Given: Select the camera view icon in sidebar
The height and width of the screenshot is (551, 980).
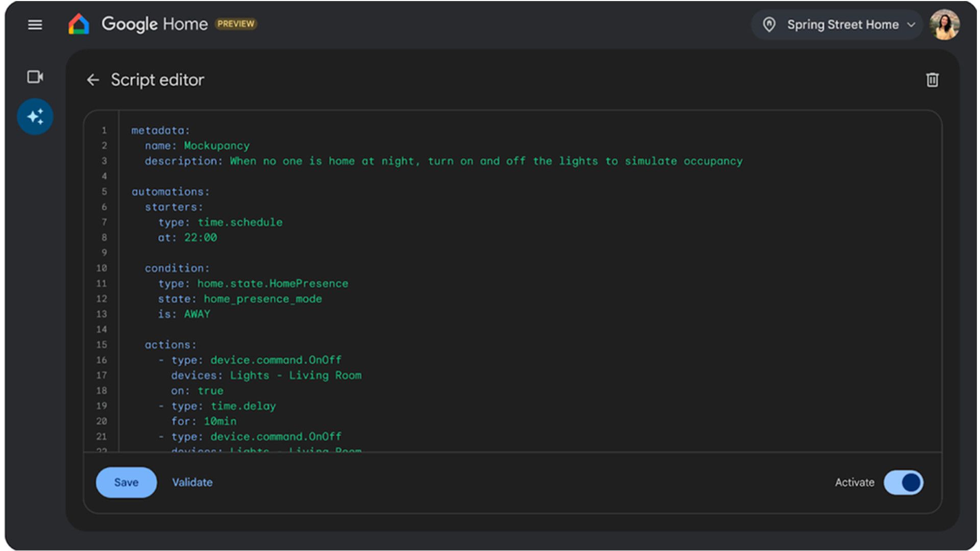Looking at the screenshot, I should [35, 77].
